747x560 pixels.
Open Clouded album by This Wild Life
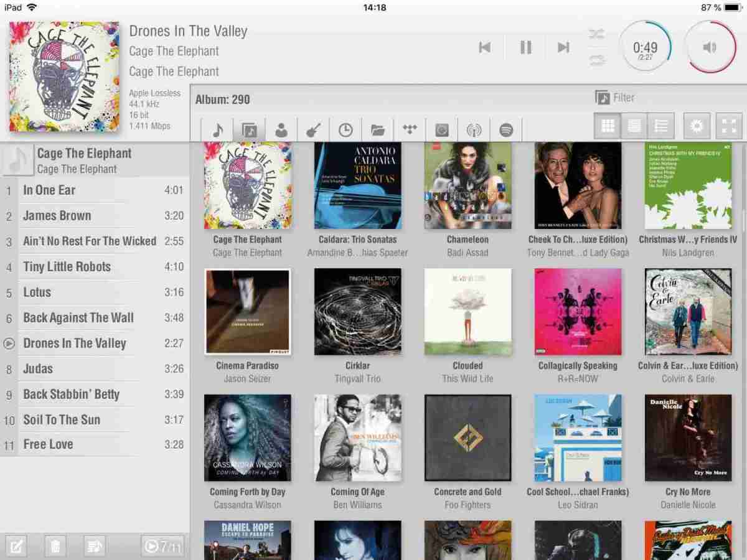[467, 312]
